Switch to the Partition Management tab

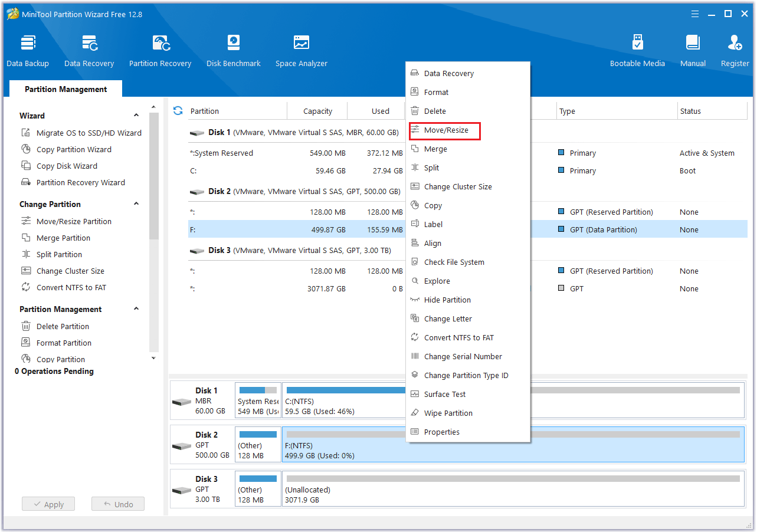pos(66,90)
